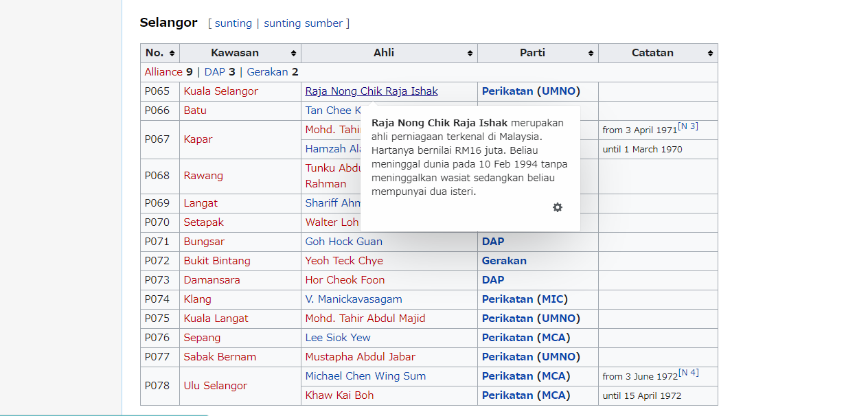Open the preview popup settings gear
The height and width of the screenshot is (416, 868).
pos(558,207)
